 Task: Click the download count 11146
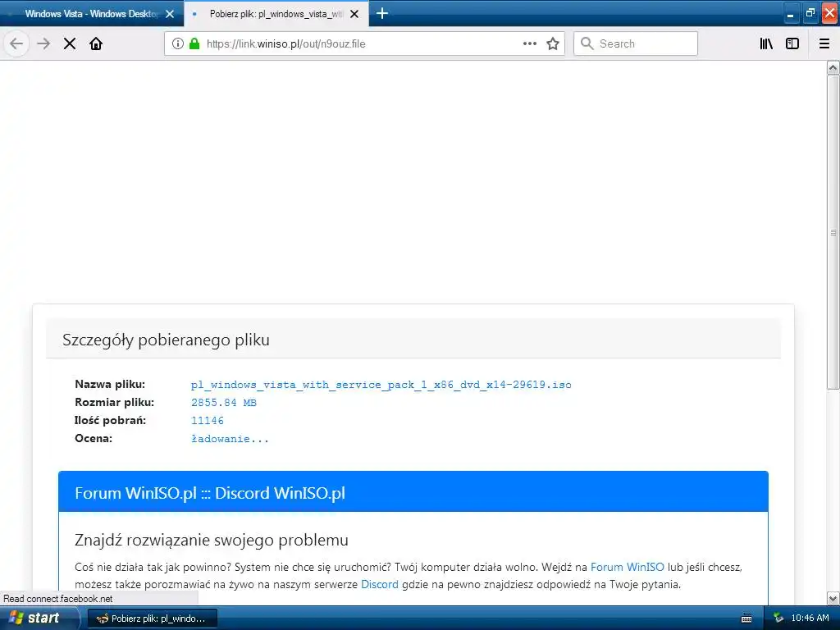click(x=208, y=421)
